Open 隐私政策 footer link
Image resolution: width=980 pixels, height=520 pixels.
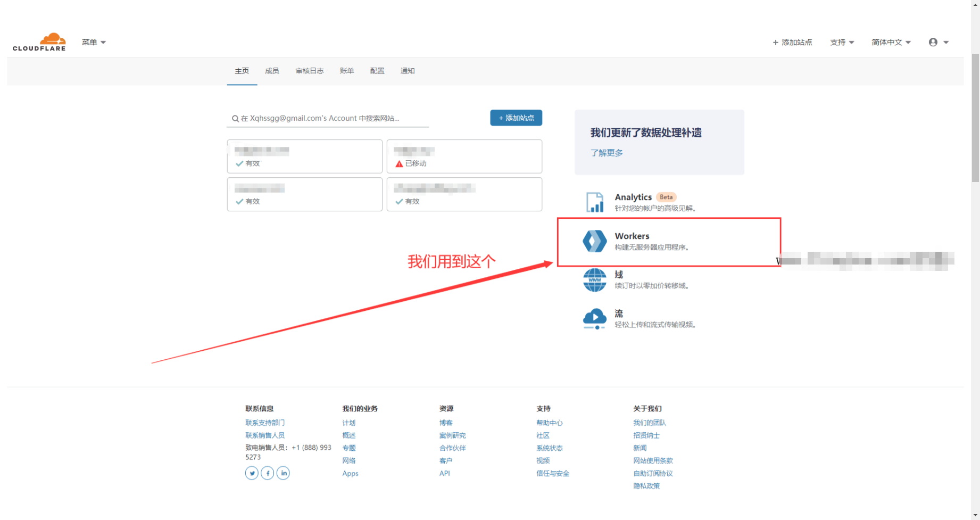point(646,486)
